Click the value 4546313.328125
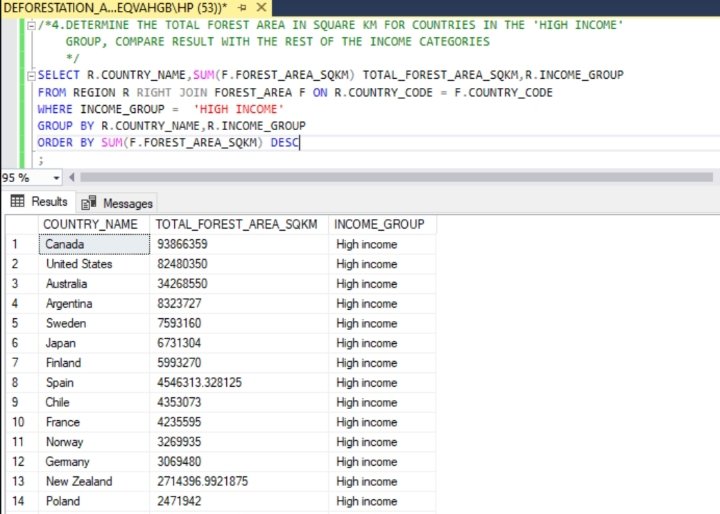 click(x=199, y=383)
